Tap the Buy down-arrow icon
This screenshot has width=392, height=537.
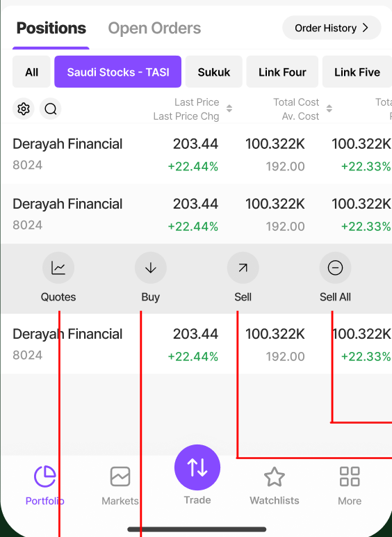pos(151,268)
